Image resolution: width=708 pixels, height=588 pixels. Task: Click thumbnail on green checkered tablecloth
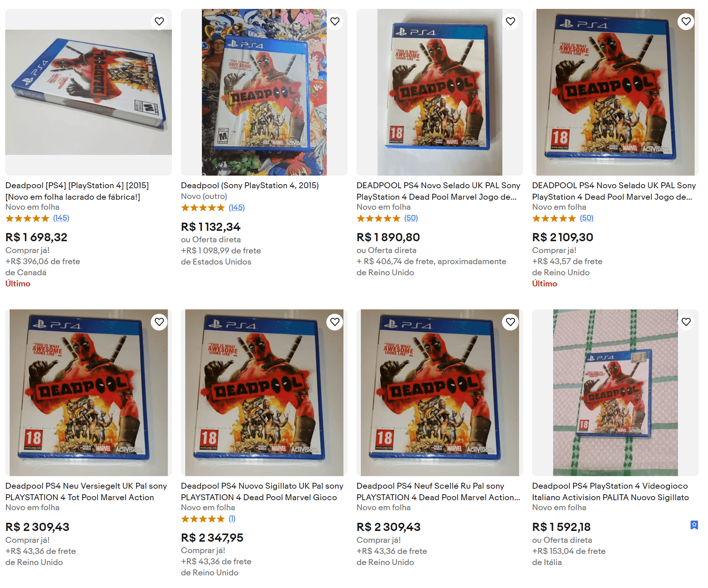pyautogui.click(x=615, y=392)
